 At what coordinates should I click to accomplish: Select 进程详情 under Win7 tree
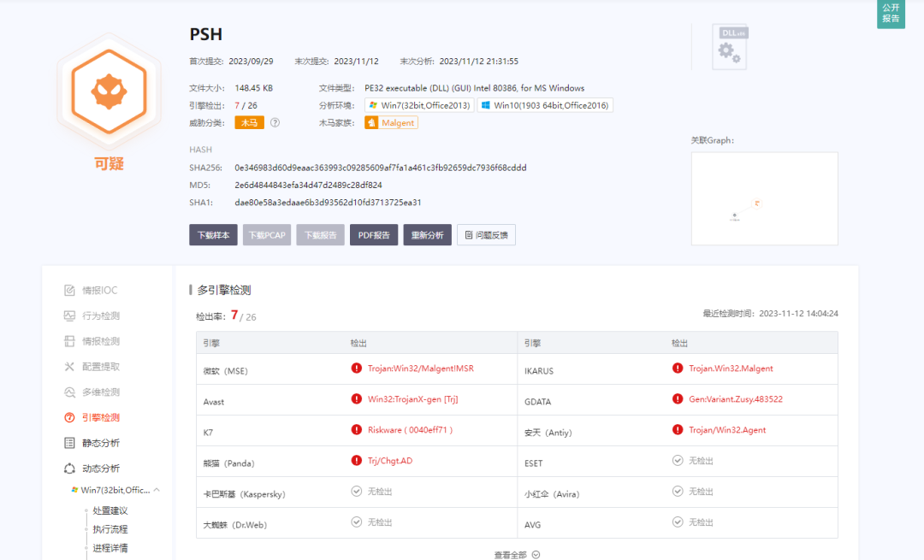click(x=110, y=548)
